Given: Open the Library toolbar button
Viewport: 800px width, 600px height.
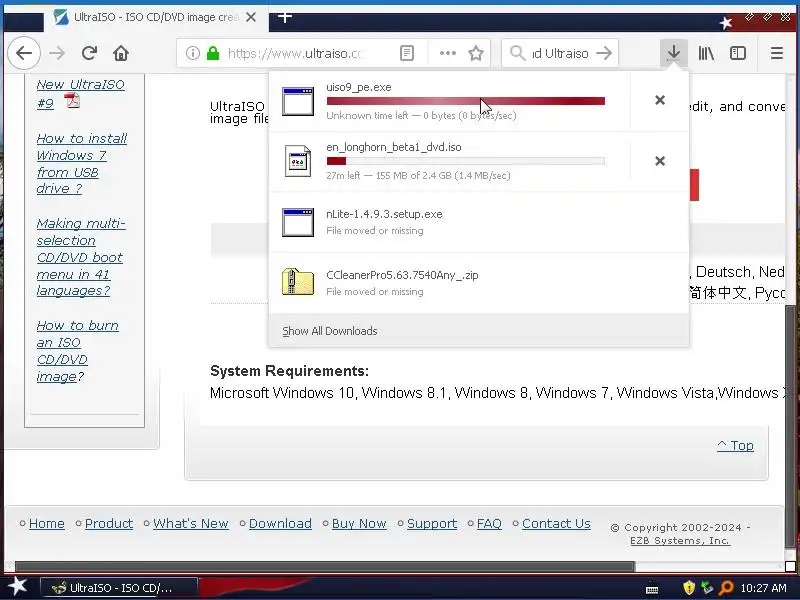Looking at the screenshot, I should click(706, 53).
